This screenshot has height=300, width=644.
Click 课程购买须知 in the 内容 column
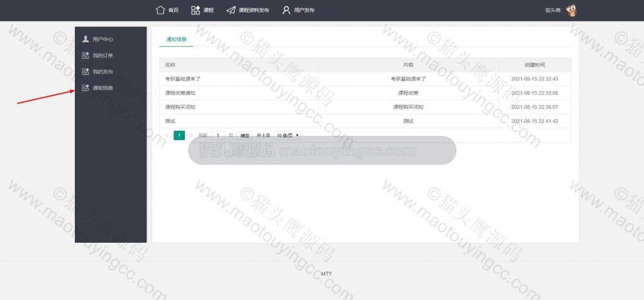pyautogui.click(x=408, y=107)
